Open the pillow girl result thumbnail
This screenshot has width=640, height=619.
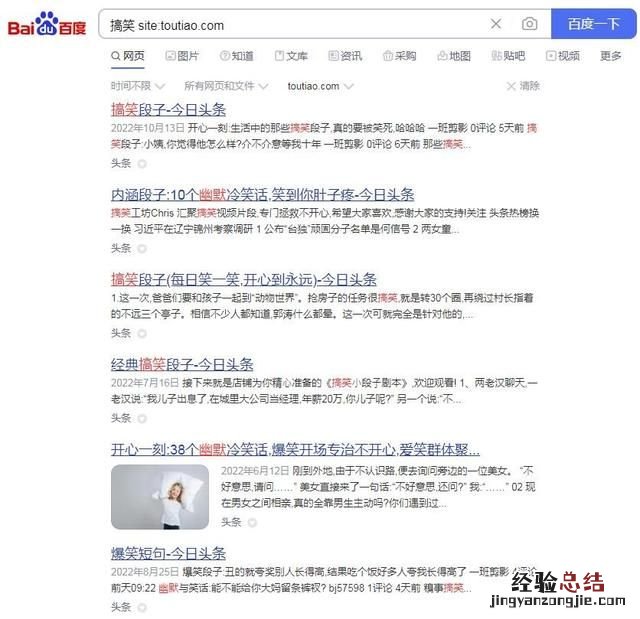tap(160, 497)
